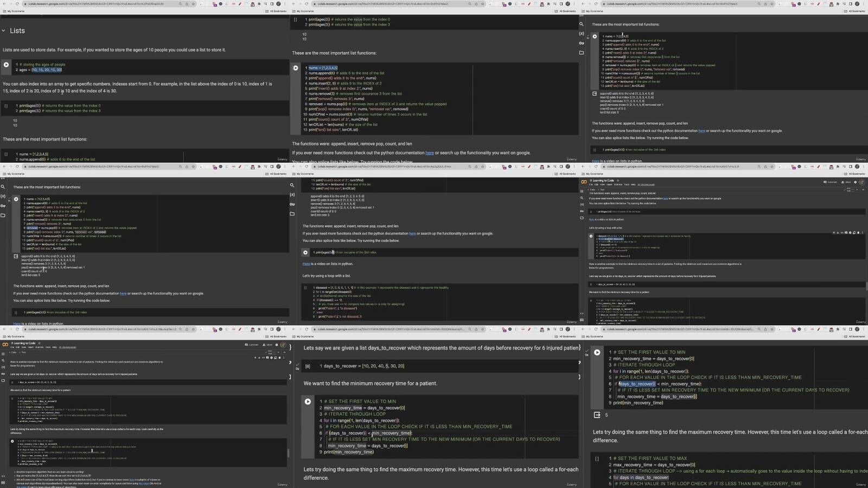Image resolution: width=868 pixels, height=488 pixels.
Task: Open the terminal icon in bottom-left frame sidebar
Action: point(4,483)
